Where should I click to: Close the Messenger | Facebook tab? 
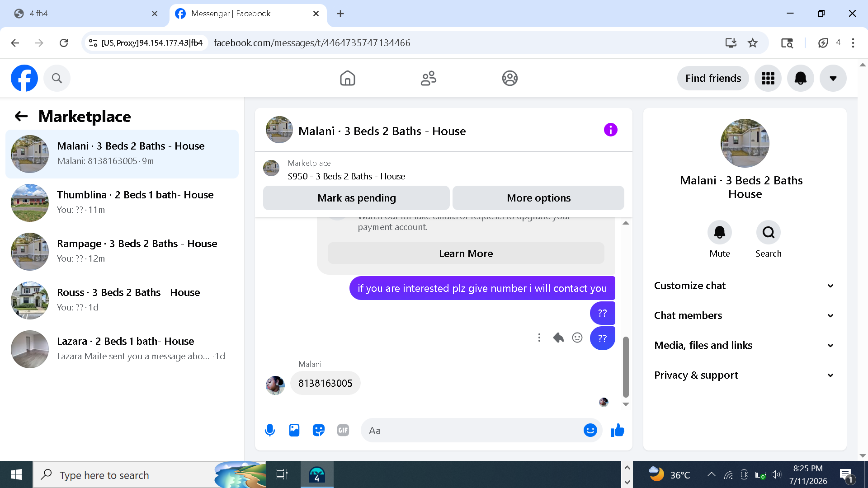point(316,14)
